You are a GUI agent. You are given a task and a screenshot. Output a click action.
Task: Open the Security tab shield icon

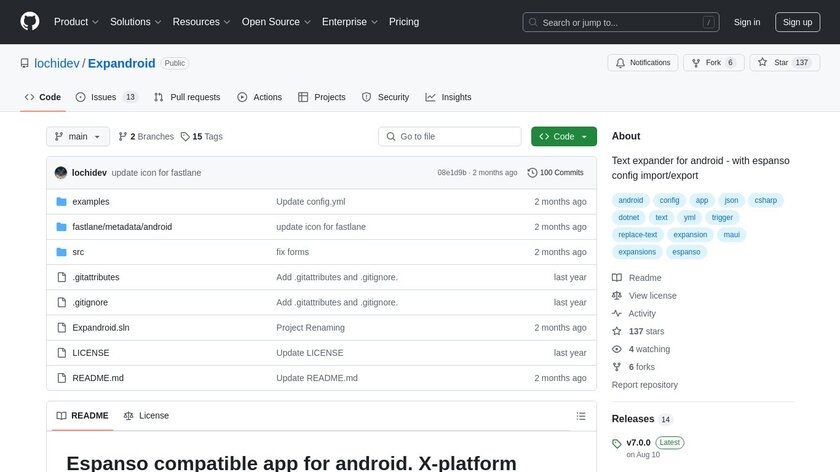[367, 97]
